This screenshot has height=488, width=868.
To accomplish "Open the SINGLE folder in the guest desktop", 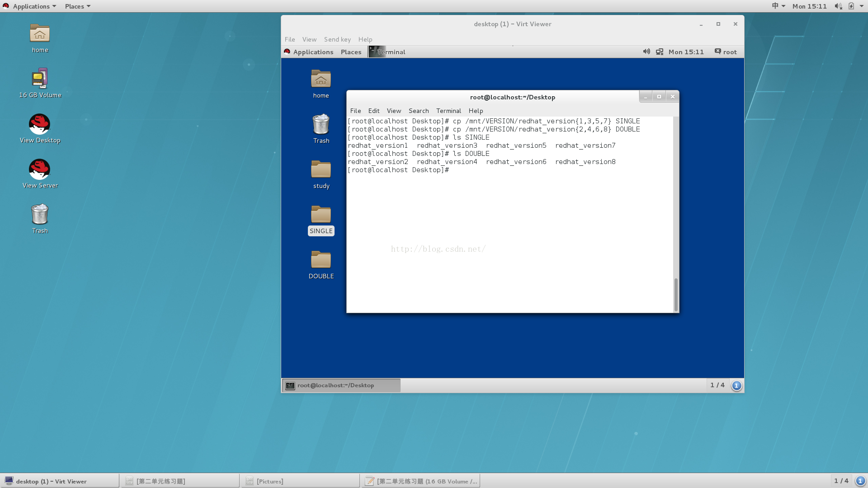I will click(321, 215).
